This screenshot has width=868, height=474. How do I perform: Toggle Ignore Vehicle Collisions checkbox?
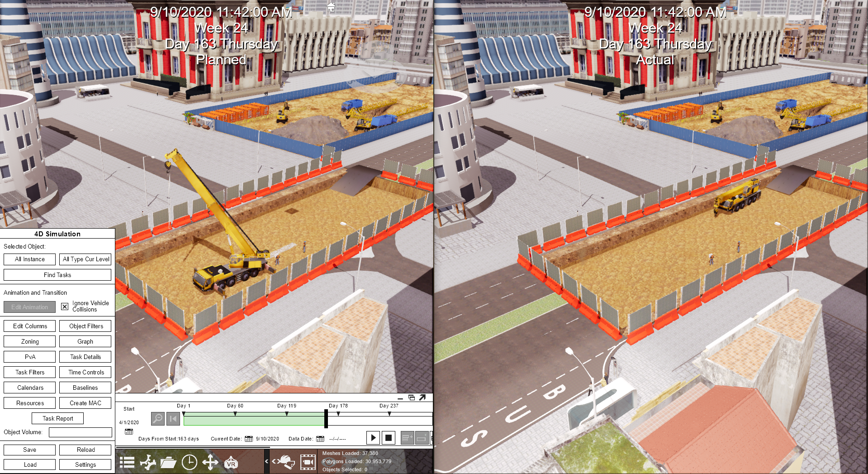(65, 306)
